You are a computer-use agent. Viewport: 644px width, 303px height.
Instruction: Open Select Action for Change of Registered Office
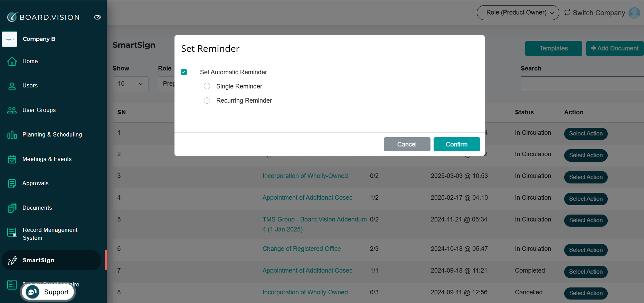click(586, 250)
